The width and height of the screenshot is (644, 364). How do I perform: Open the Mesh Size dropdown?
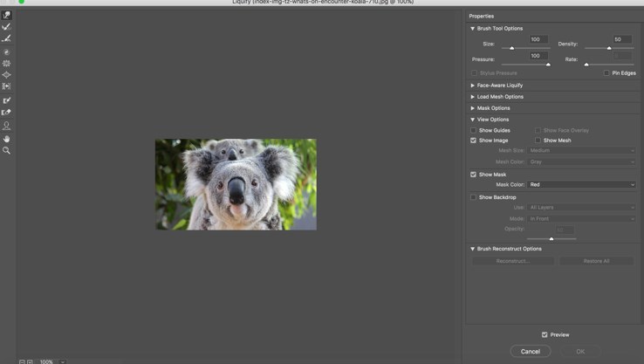pos(581,150)
